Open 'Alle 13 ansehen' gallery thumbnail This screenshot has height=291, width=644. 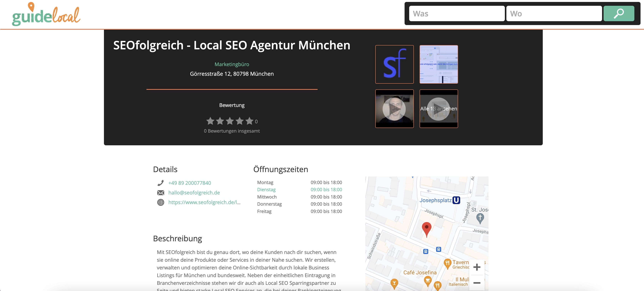pos(439,108)
